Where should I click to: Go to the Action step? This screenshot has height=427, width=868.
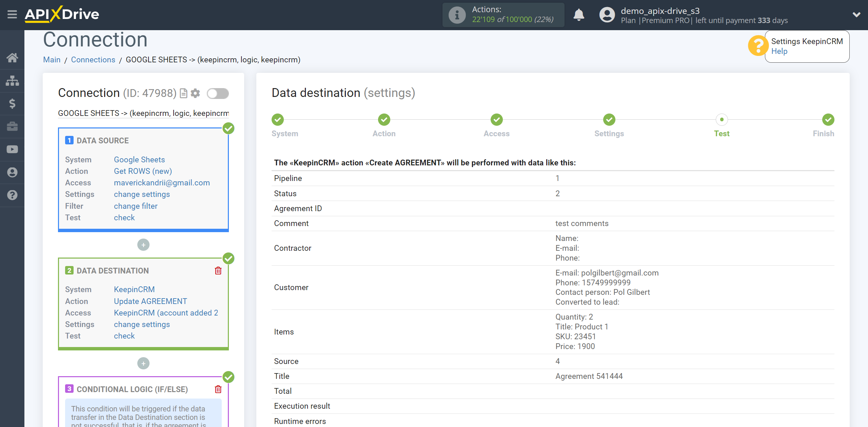(384, 120)
